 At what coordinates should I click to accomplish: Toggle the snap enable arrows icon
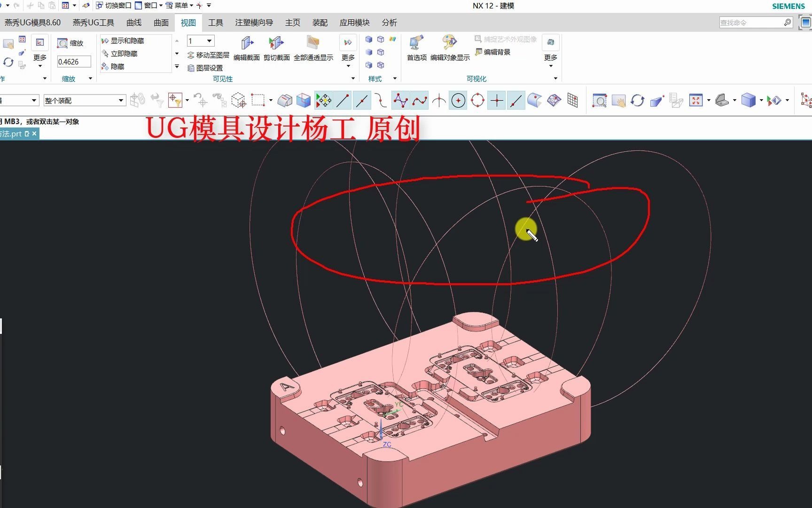[324, 101]
